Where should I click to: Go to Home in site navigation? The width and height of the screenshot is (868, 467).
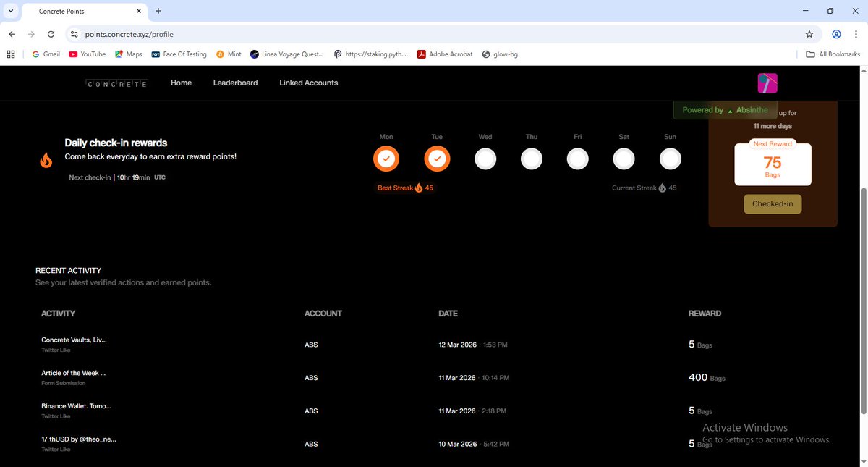pyautogui.click(x=181, y=83)
